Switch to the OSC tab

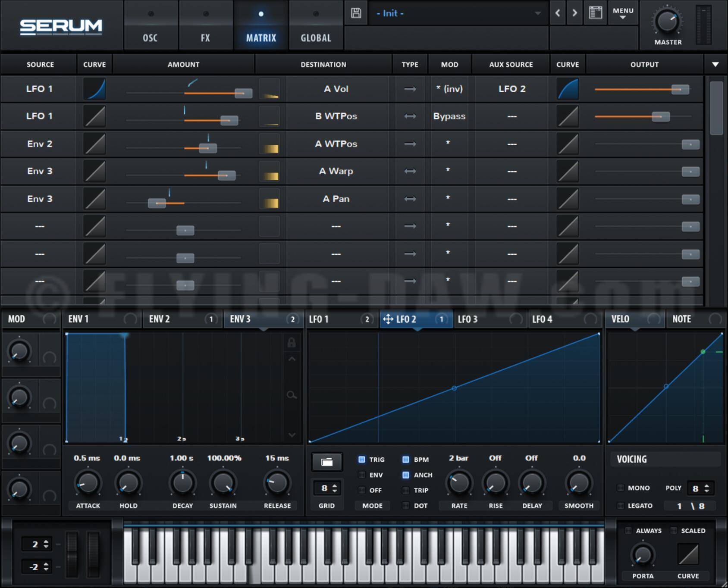[150, 26]
